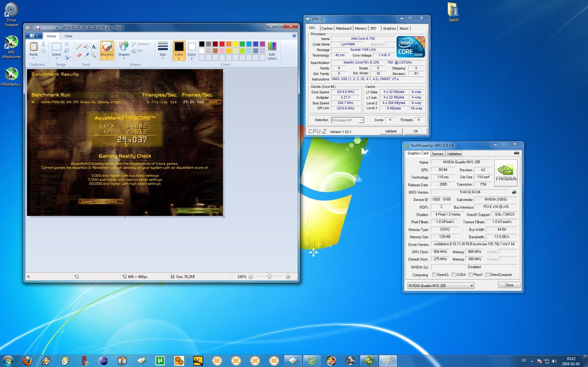
Task: Open the Q6600 folder on desktop
Action: coord(453,12)
